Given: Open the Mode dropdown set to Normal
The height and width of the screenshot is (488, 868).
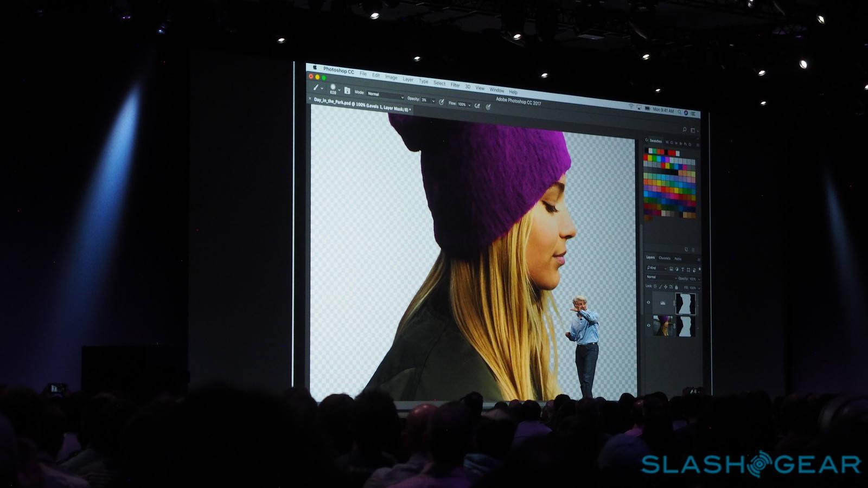Looking at the screenshot, I should click(386, 95).
